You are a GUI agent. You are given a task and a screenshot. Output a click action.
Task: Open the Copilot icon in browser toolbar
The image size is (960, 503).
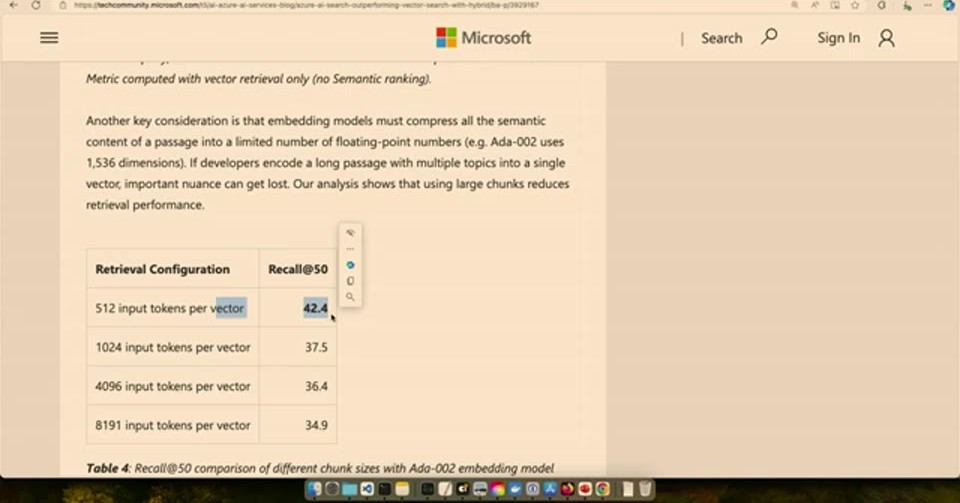[x=949, y=5]
